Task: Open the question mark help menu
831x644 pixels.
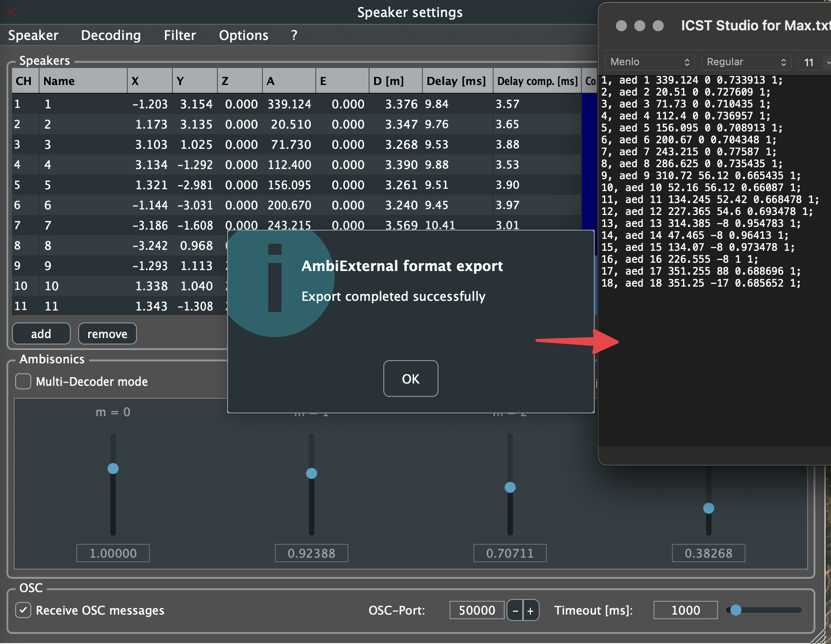Action: pos(294,35)
